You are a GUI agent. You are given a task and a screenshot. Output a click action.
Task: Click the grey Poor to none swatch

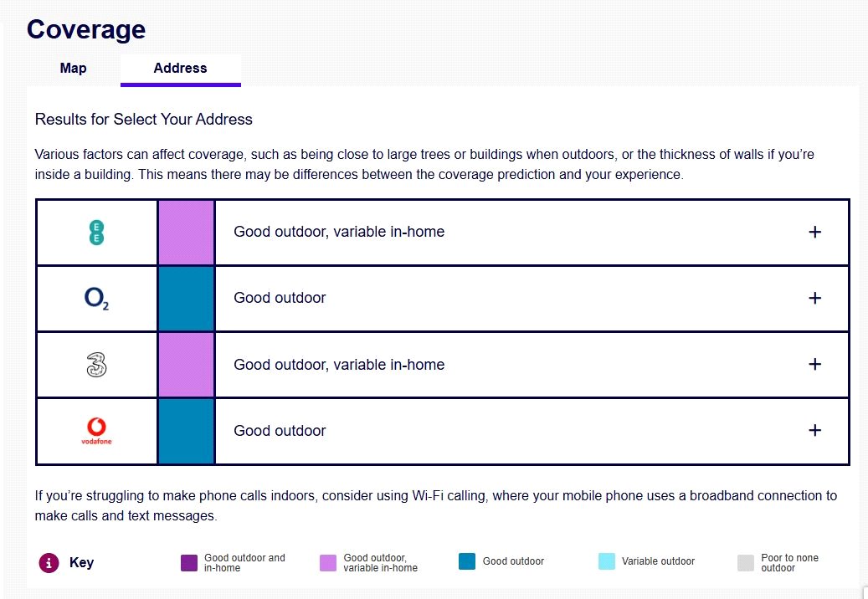coord(746,562)
